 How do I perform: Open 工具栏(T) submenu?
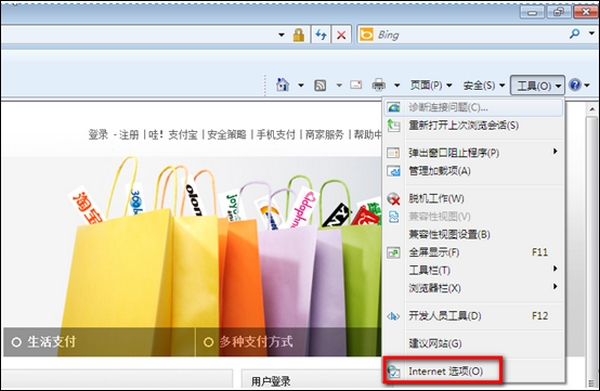(x=473, y=270)
